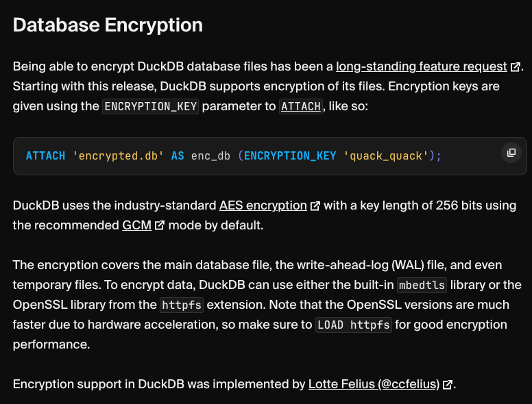Click the 'Database Encryption' heading
Viewport: 532px width, 404px height.
(108, 25)
